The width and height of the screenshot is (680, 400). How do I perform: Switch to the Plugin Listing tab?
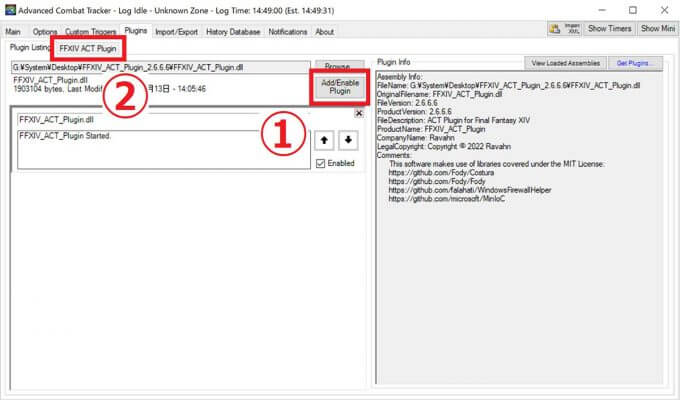click(x=27, y=47)
